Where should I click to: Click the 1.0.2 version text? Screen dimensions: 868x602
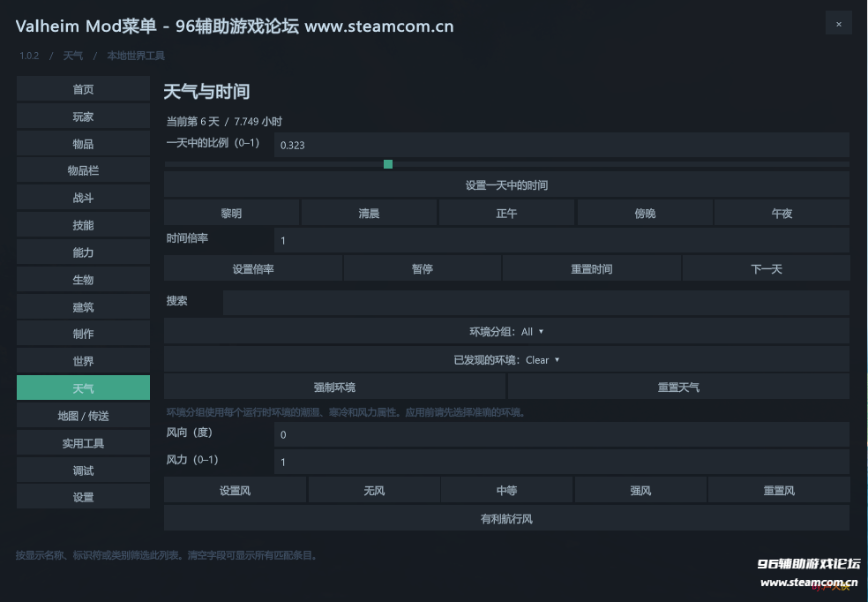pos(29,56)
